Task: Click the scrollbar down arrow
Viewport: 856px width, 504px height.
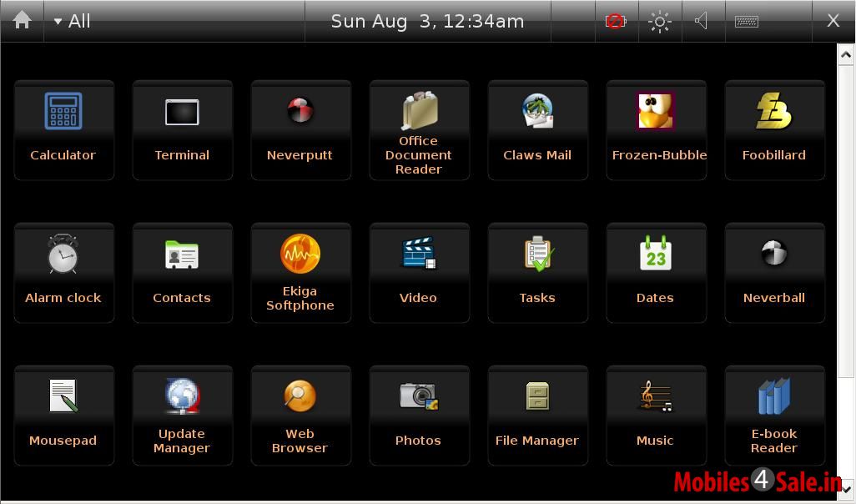Action: (x=845, y=488)
